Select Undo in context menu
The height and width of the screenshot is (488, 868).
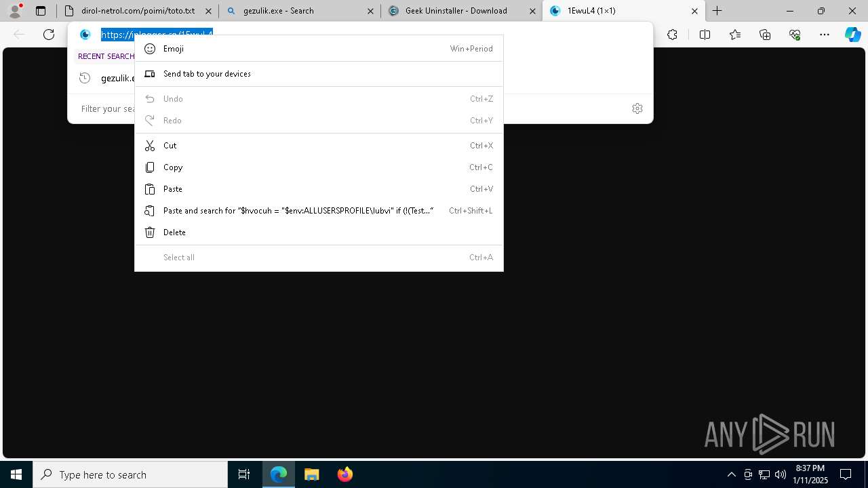(x=319, y=99)
